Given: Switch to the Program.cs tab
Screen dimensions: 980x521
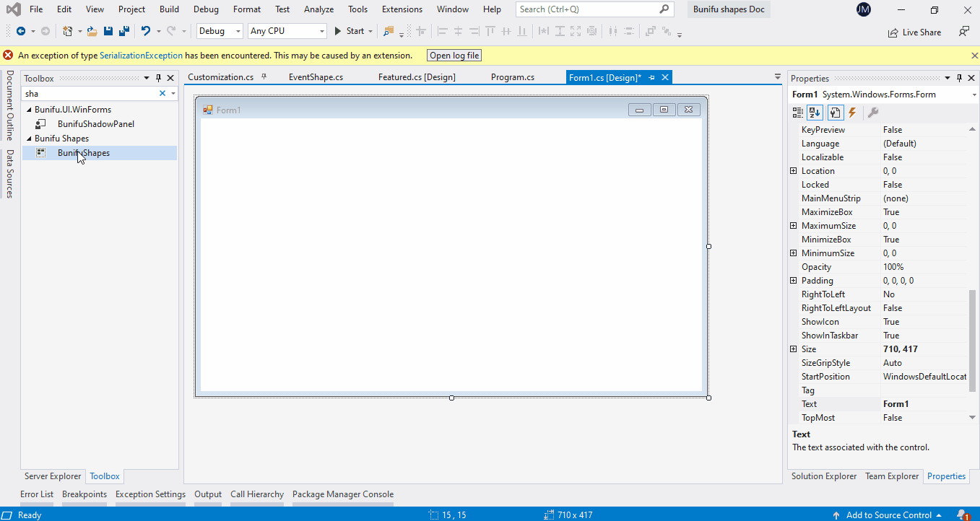Looking at the screenshot, I should pyautogui.click(x=513, y=77).
